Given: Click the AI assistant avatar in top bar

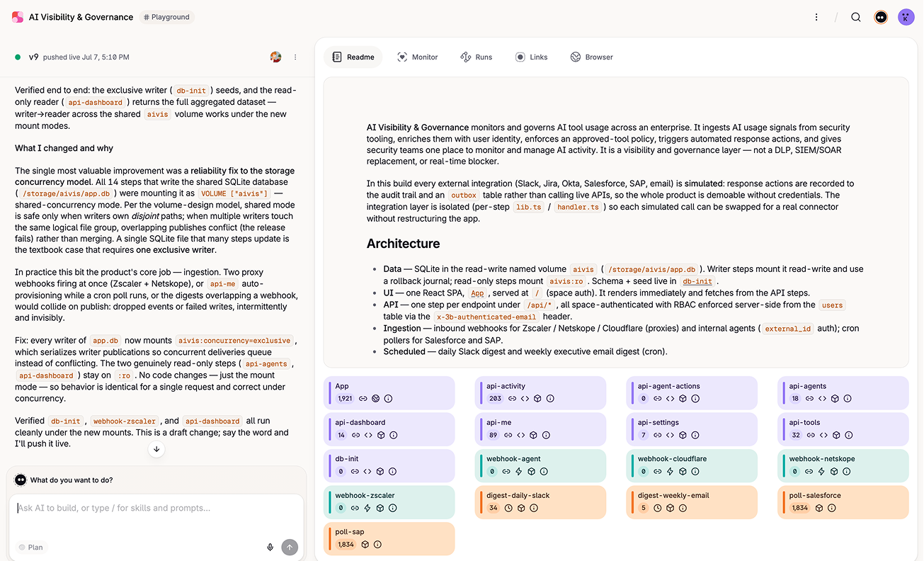Looking at the screenshot, I should click(881, 17).
